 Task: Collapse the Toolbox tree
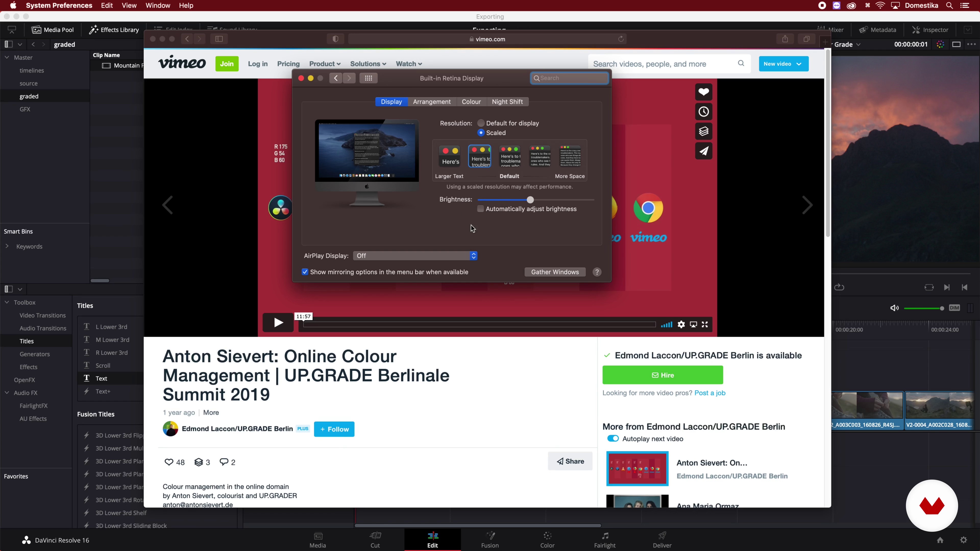pos(7,302)
